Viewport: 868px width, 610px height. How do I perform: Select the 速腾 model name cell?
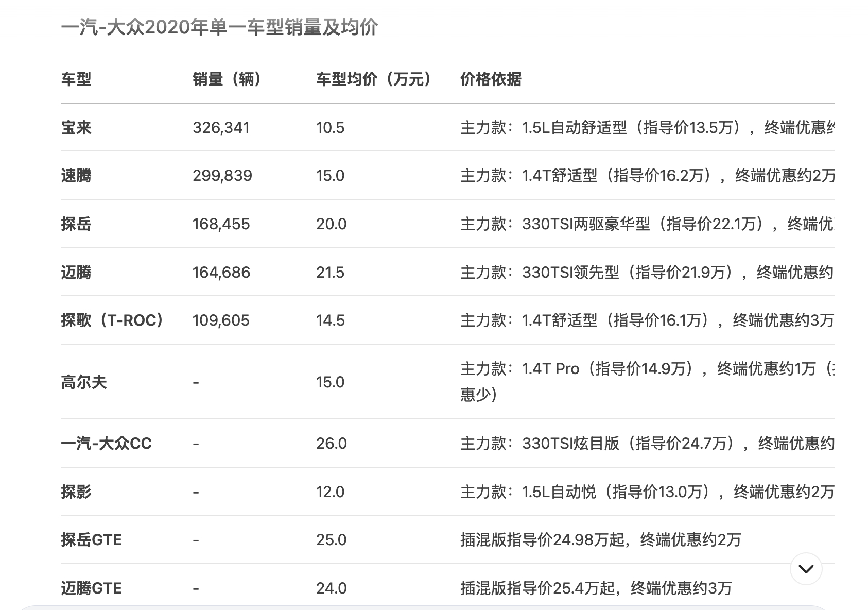click(76, 176)
